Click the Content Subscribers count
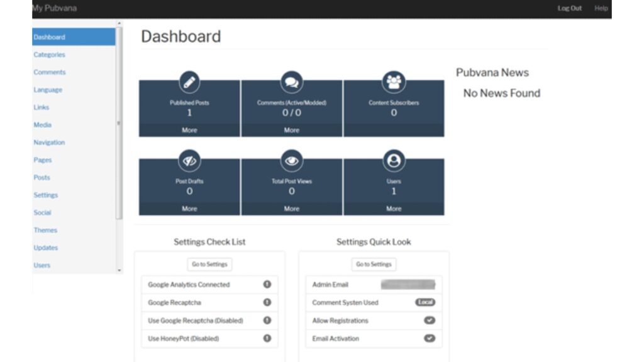The height and width of the screenshot is (362, 644). pos(394,112)
